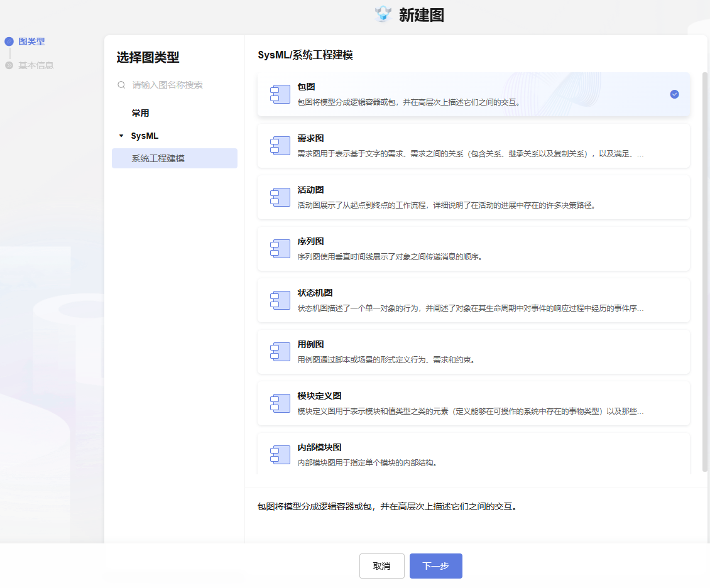Select the 需求图 title text
The height and width of the screenshot is (588, 710).
coord(310,138)
